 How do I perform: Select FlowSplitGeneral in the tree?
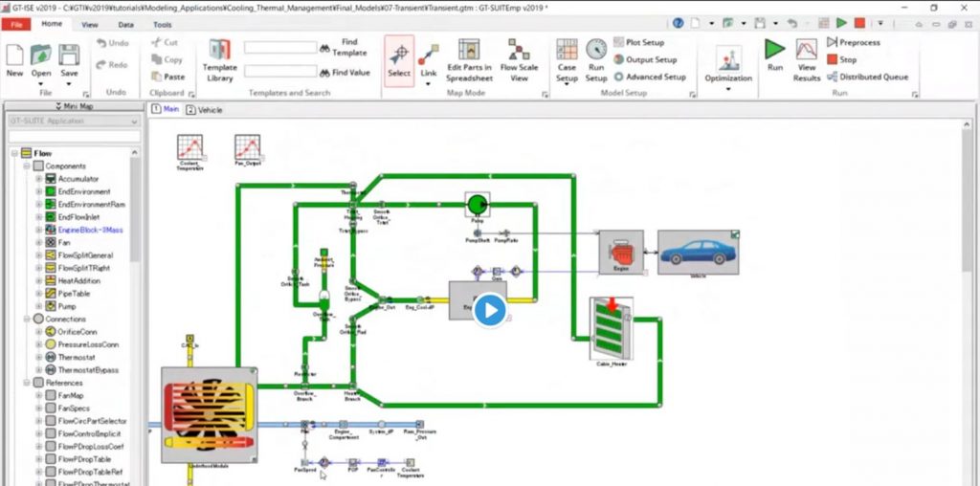coord(85,254)
